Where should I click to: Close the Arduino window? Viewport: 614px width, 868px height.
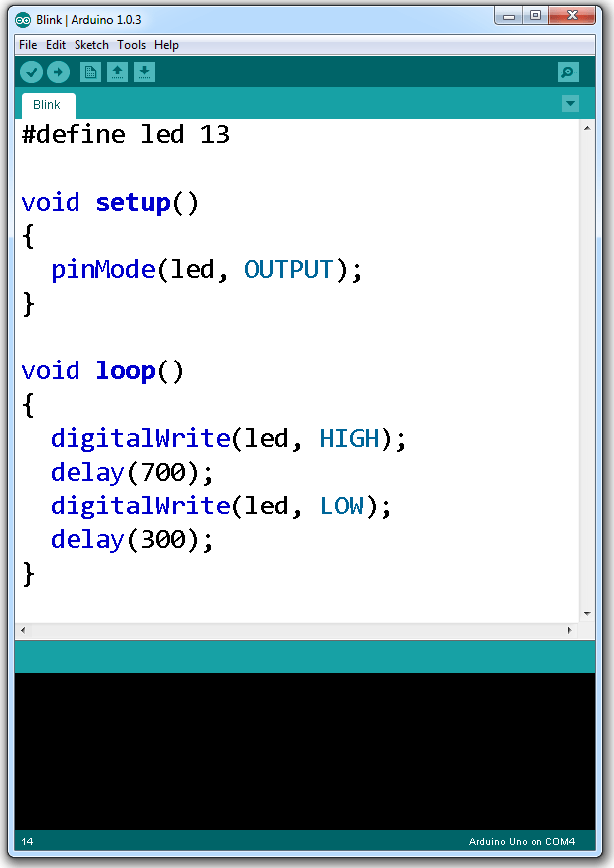coord(572,16)
